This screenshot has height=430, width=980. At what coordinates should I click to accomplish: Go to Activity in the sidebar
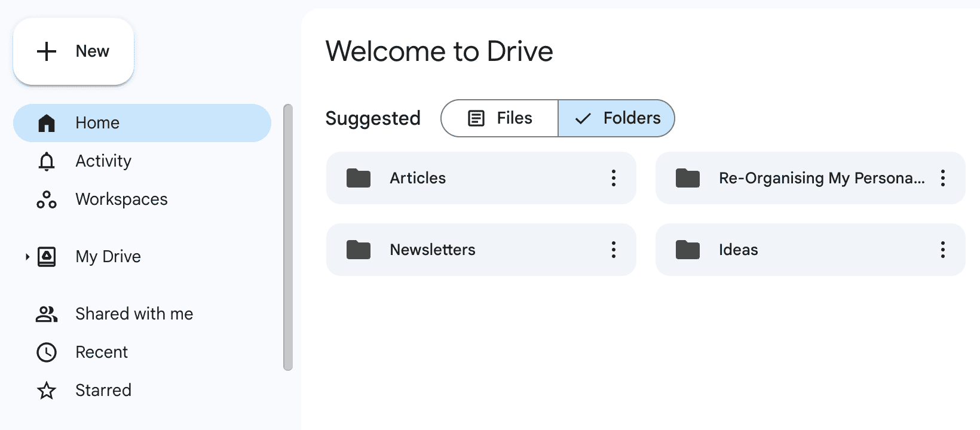click(x=103, y=161)
